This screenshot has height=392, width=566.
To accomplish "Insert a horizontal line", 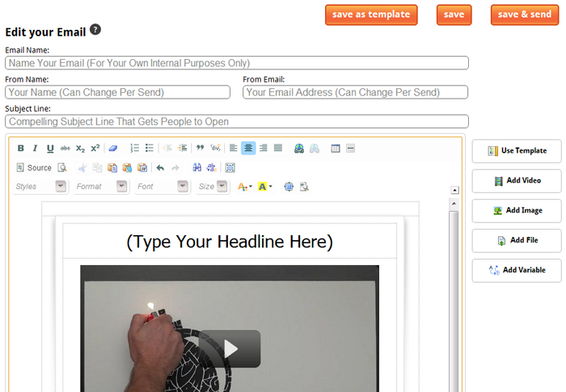I will [350, 149].
